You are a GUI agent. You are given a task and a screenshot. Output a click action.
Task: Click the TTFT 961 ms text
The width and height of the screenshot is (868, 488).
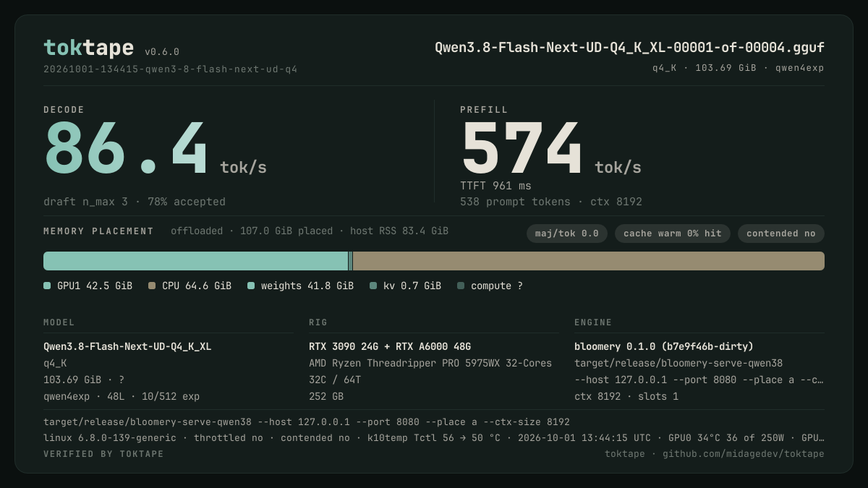495,186
